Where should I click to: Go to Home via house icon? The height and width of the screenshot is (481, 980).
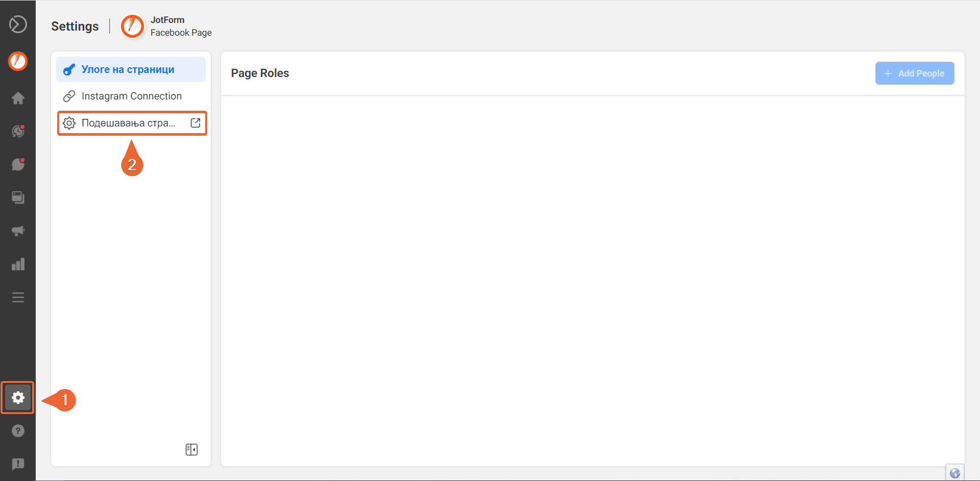click(18, 98)
